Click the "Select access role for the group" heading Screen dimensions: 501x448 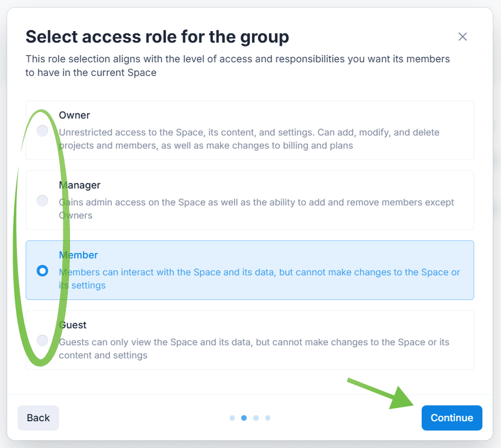pos(157,37)
